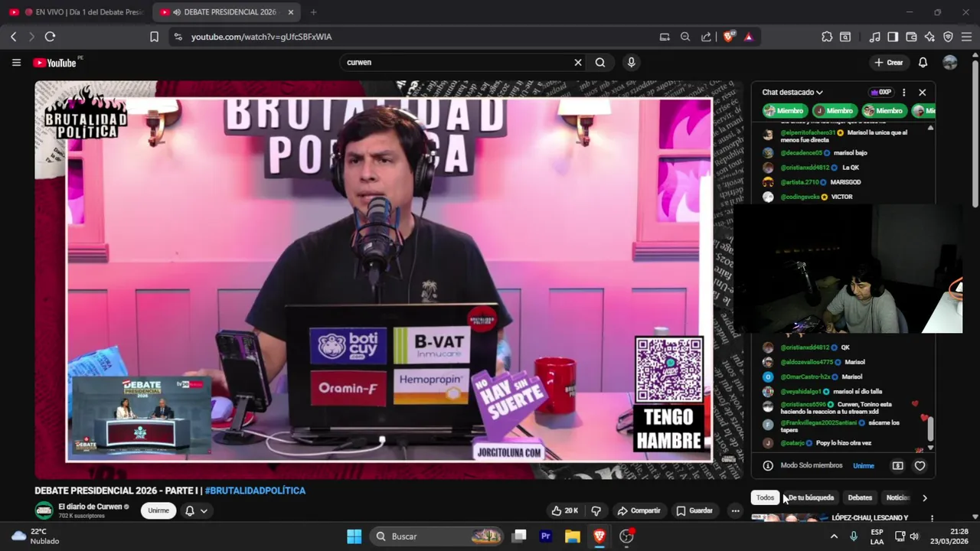Viewport: 980px width, 551px height.
Task: Select the Noticias filter chip
Action: click(897, 497)
